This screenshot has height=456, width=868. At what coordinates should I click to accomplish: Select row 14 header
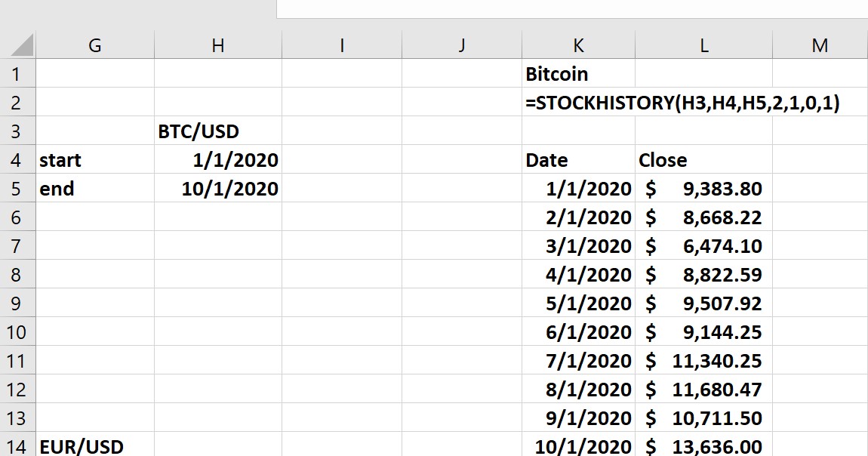17,446
